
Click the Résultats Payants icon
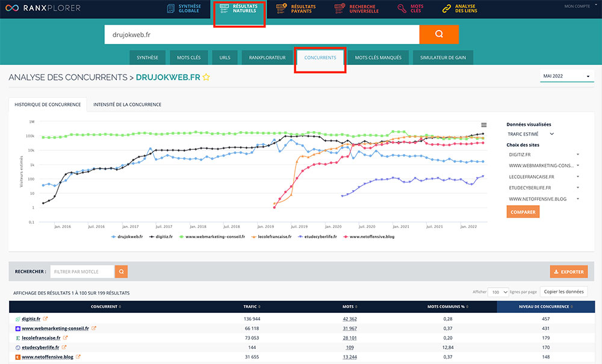281,8
